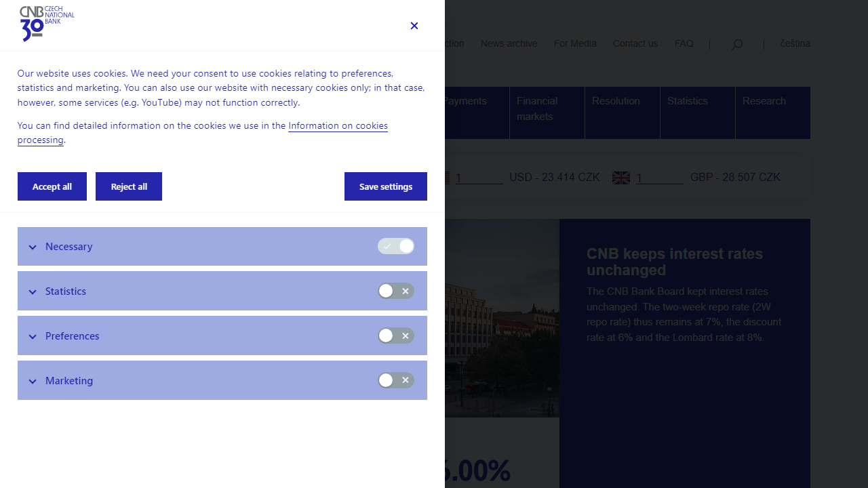Expand the Marketing cookies section chevron
The image size is (868, 488).
tap(33, 382)
